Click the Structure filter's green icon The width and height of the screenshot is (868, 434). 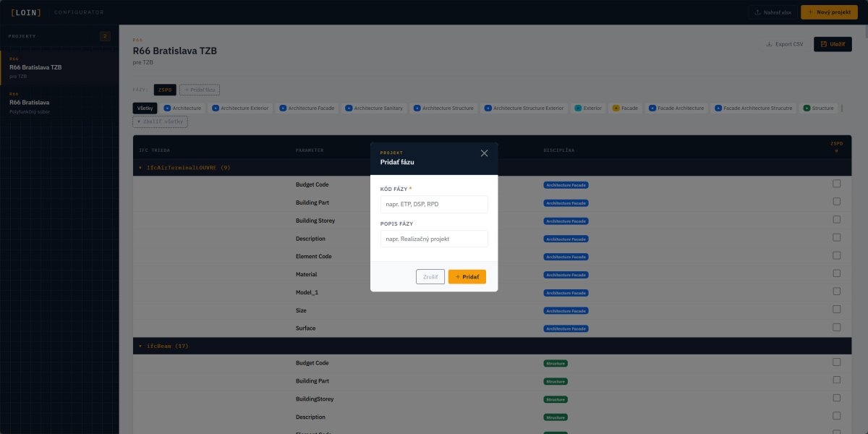pos(807,108)
